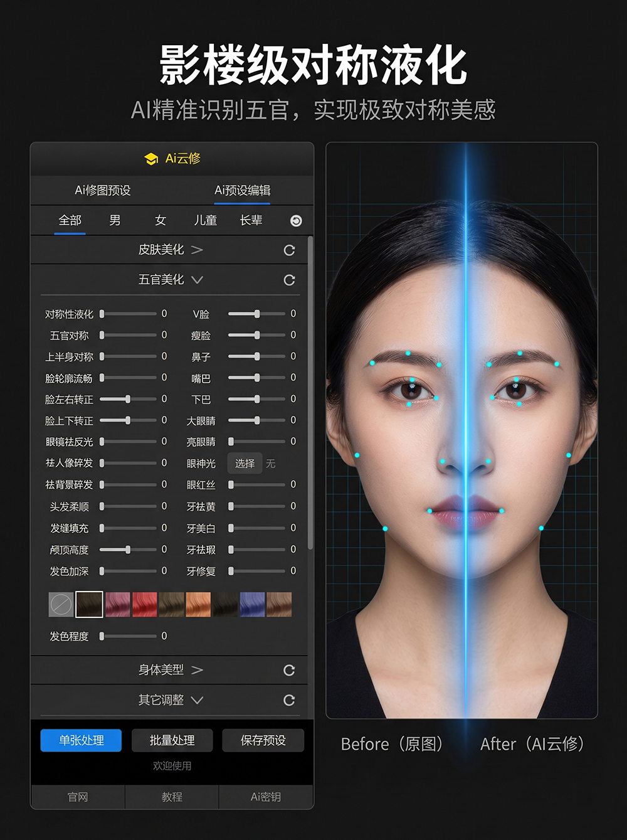Select the 女 category tab
This screenshot has width=627, height=840.
pos(161,220)
